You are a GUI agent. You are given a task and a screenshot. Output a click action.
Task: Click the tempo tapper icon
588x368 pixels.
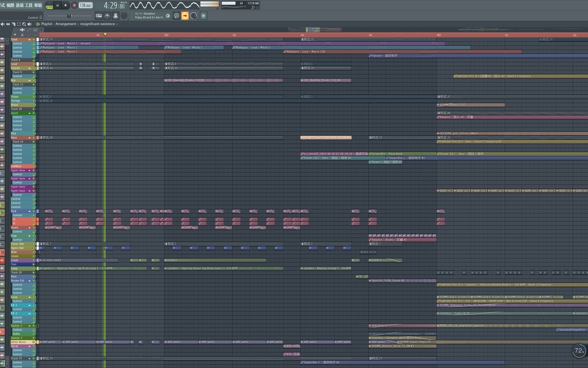(x=116, y=16)
